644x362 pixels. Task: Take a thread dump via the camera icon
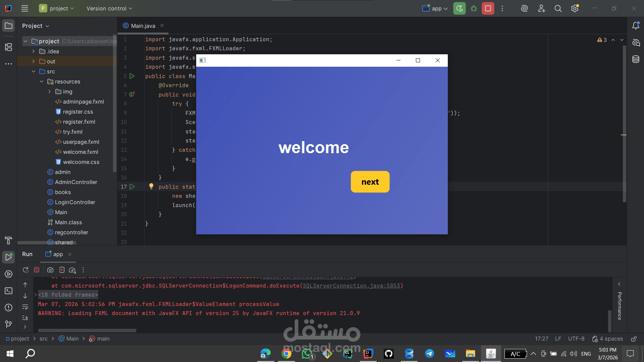coord(50,270)
